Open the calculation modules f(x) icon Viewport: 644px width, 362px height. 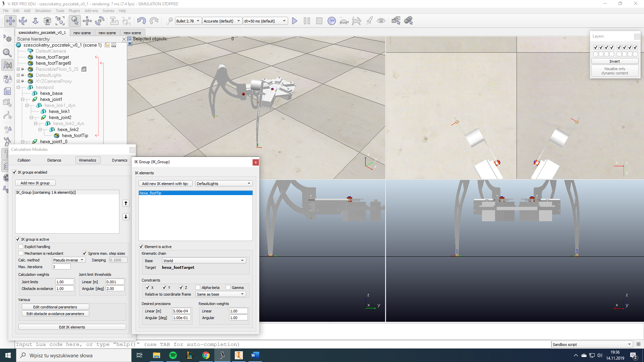click(x=7, y=65)
